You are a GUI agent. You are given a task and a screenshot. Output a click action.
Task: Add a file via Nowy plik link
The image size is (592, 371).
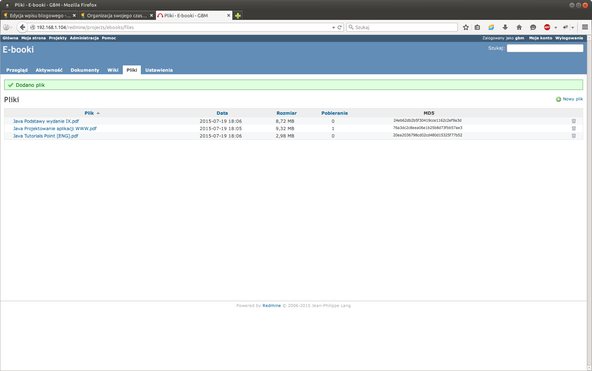pos(569,99)
